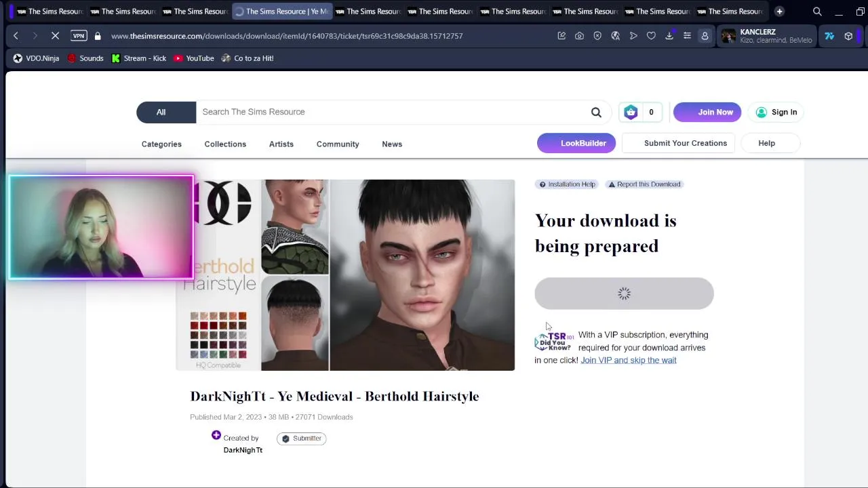The image size is (868, 488).
Task: Open the extensions cube icon
Action: point(848,36)
